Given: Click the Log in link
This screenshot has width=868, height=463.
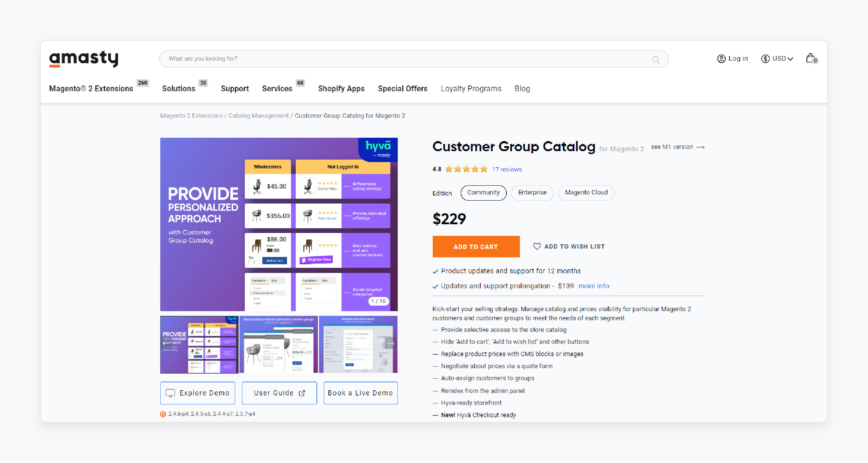Looking at the screenshot, I should [x=738, y=59].
